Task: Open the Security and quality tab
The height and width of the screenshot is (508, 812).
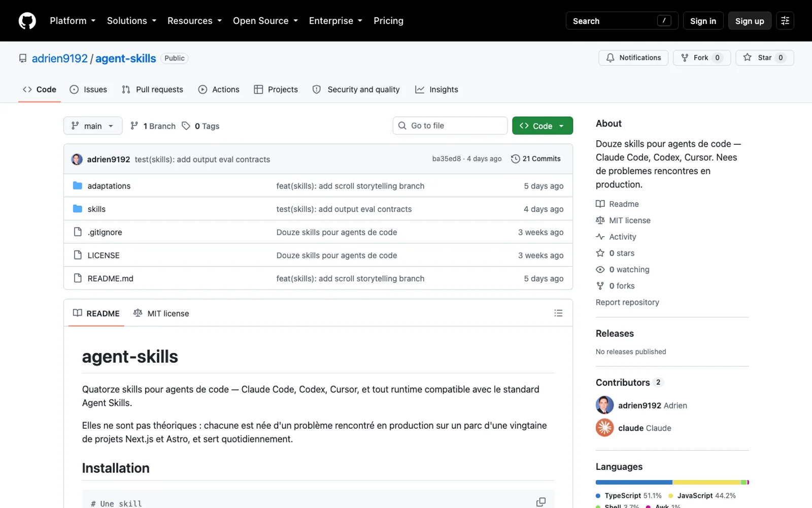Action: (x=356, y=89)
